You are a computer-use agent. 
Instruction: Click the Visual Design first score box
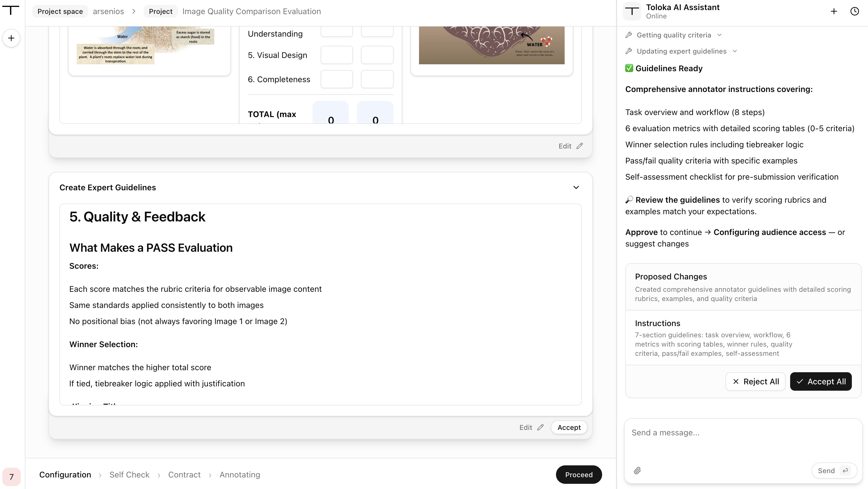337,55
